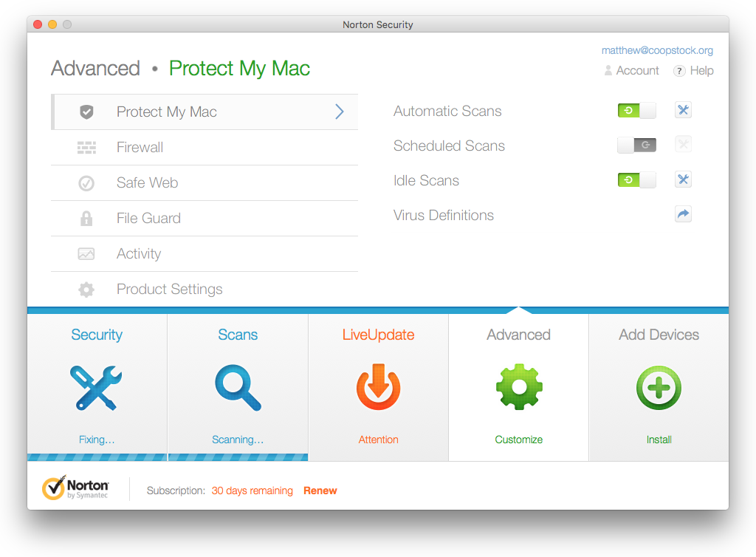Image resolution: width=756 pixels, height=557 pixels.
Task: Click the matthew@coopstock.org email link
Action: tap(657, 50)
